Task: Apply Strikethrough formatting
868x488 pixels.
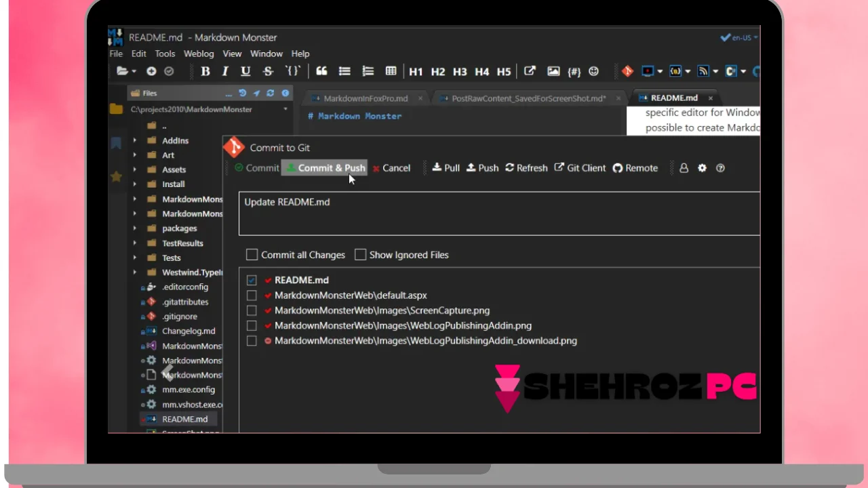Action: (268, 71)
